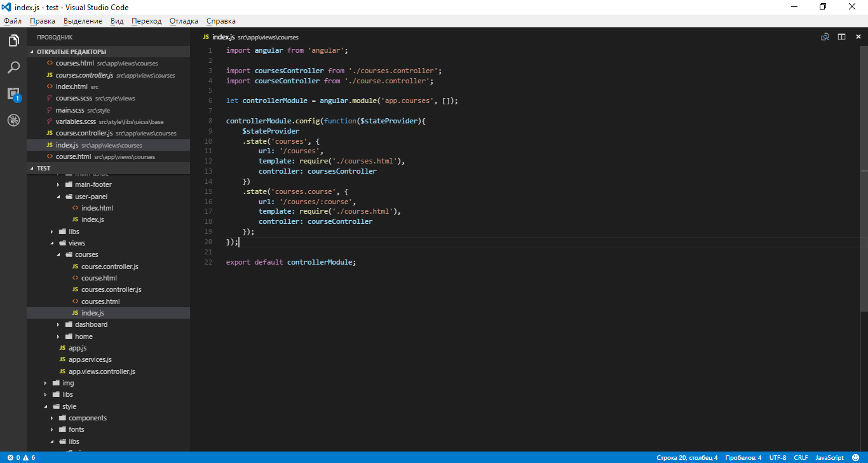Change the JavaScript language mode
The height and width of the screenshot is (463, 868).
pos(829,457)
